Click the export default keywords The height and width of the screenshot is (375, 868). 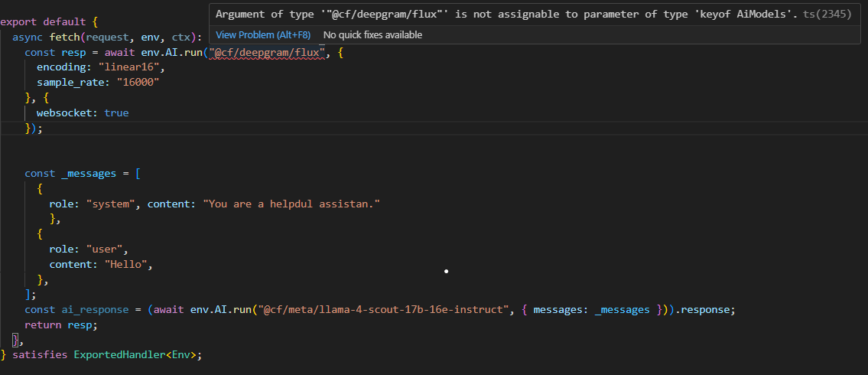[46, 21]
